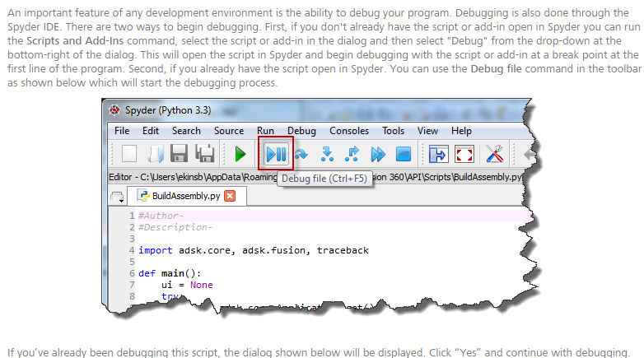Click line number 4 in the gutter
This screenshot has width=644, height=358.
[x=132, y=250]
